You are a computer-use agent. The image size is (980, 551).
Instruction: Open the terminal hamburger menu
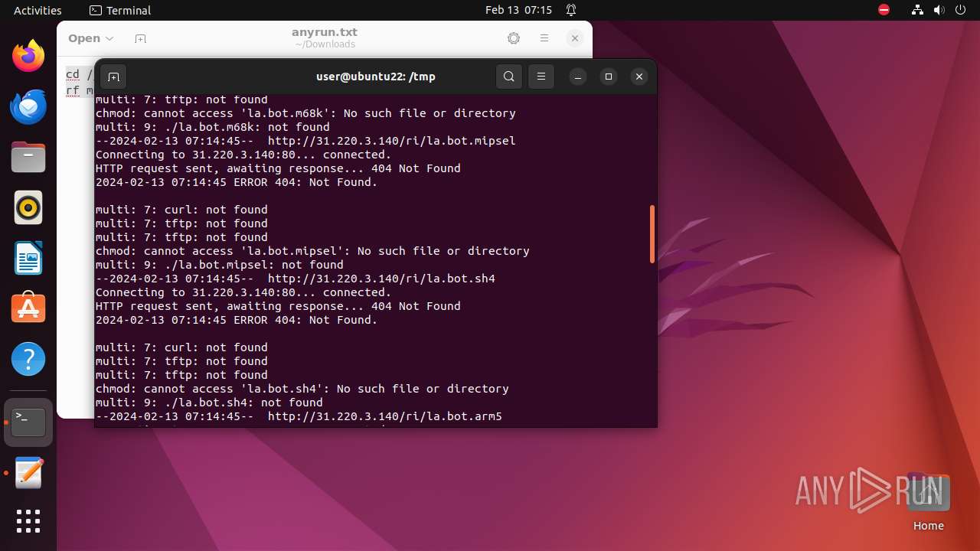coord(541,77)
